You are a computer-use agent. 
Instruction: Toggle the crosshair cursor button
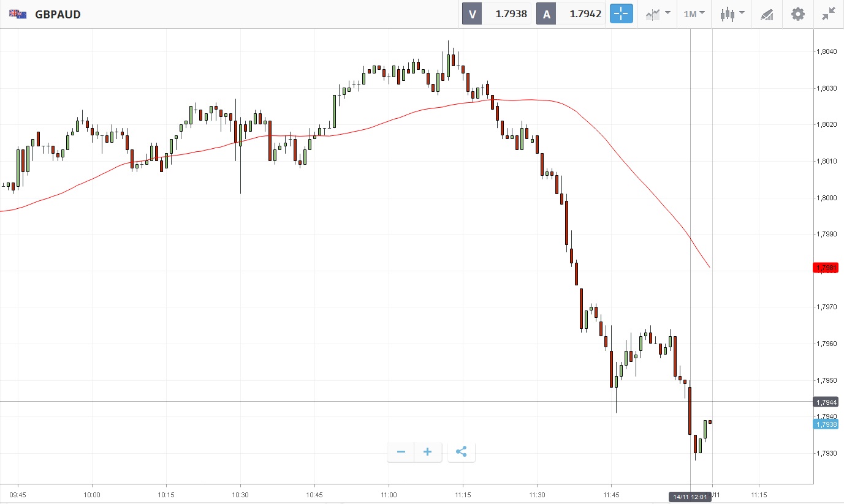(x=621, y=14)
